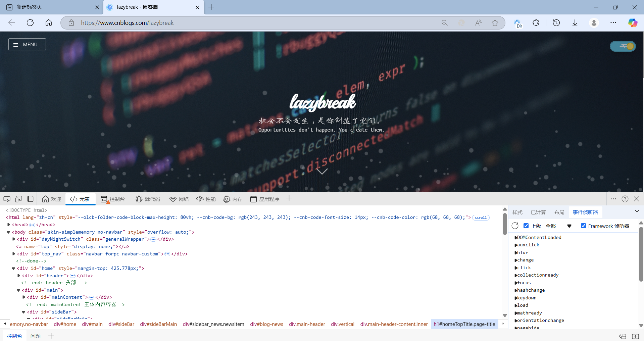The image size is (644, 341).
Task: Launch the Copilot icon
Action: click(633, 22)
